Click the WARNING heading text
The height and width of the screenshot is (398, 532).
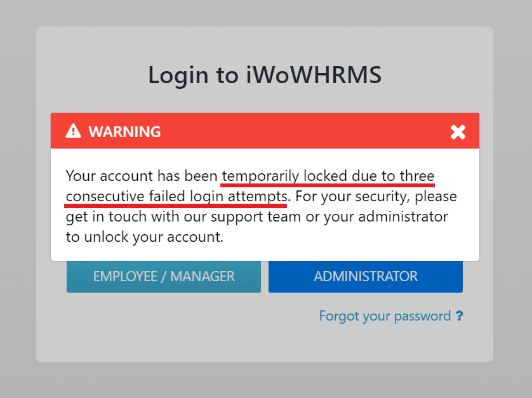(x=124, y=131)
